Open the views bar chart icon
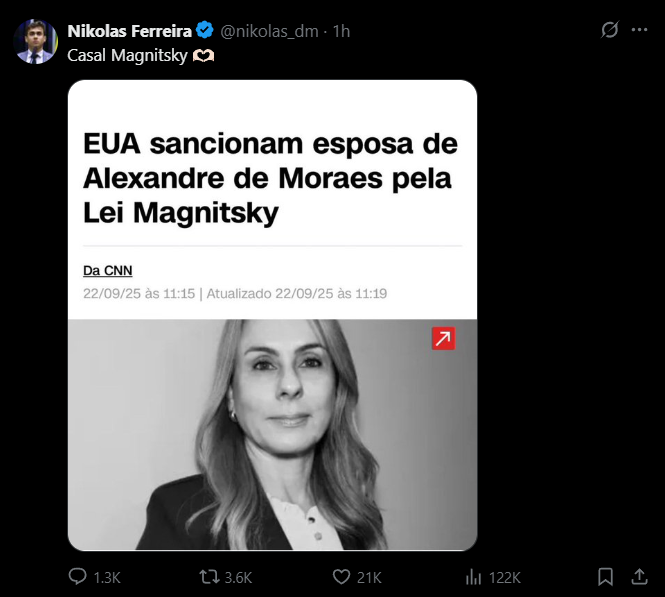Screen dimensions: 665x597 click(x=474, y=577)
